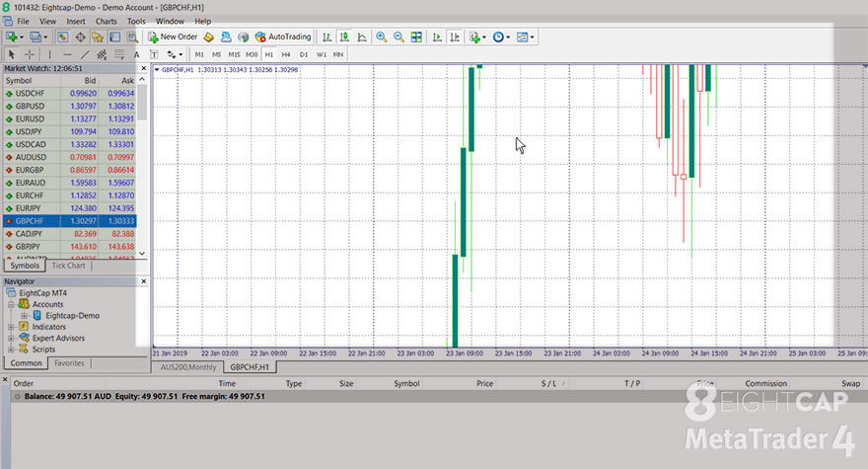Select the text label 'T' tool
The width and height of the screenshot is (868, 469).
pos(154,54)
